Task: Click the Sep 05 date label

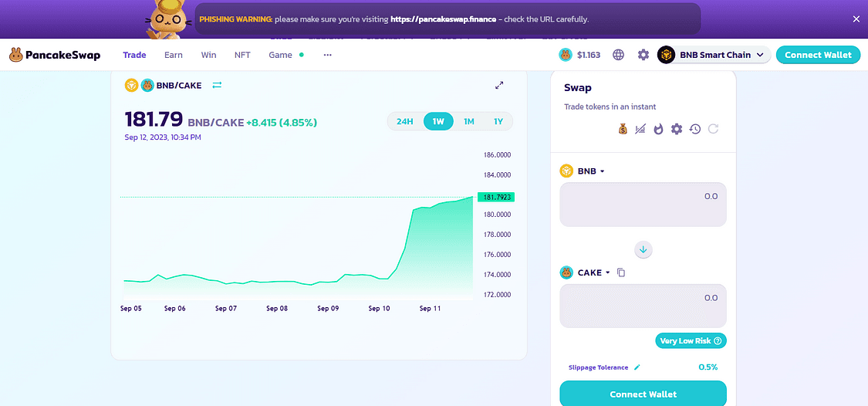Action: click(131, 309)
